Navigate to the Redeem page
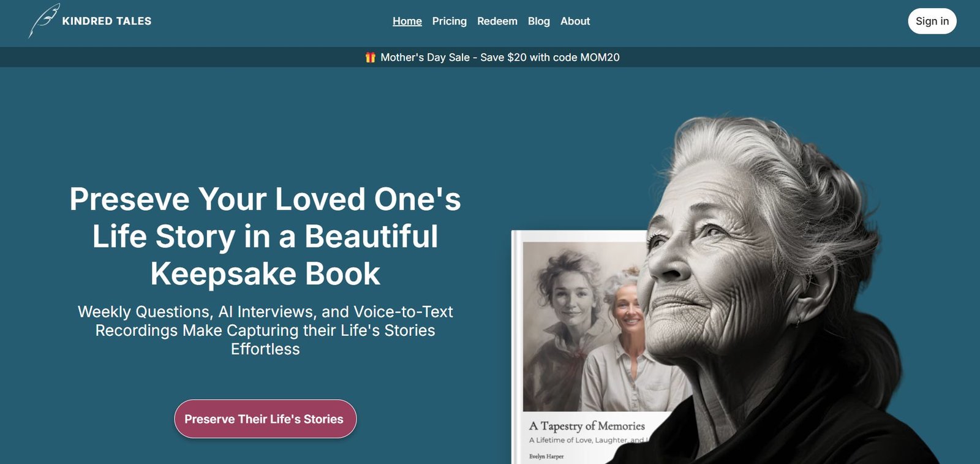Screen dimensions: 980x464 pyautogui.click(x=497, y=21)
